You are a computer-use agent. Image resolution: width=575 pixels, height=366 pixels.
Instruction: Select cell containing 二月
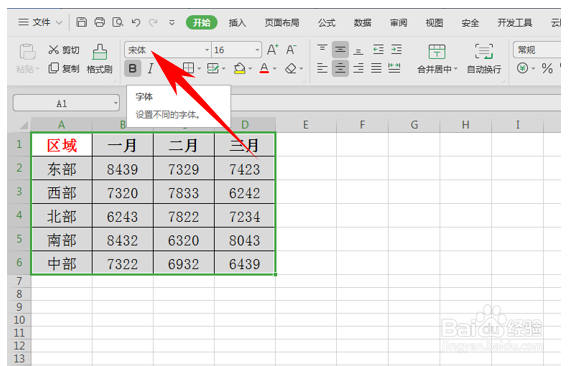[x=183, y=145]
